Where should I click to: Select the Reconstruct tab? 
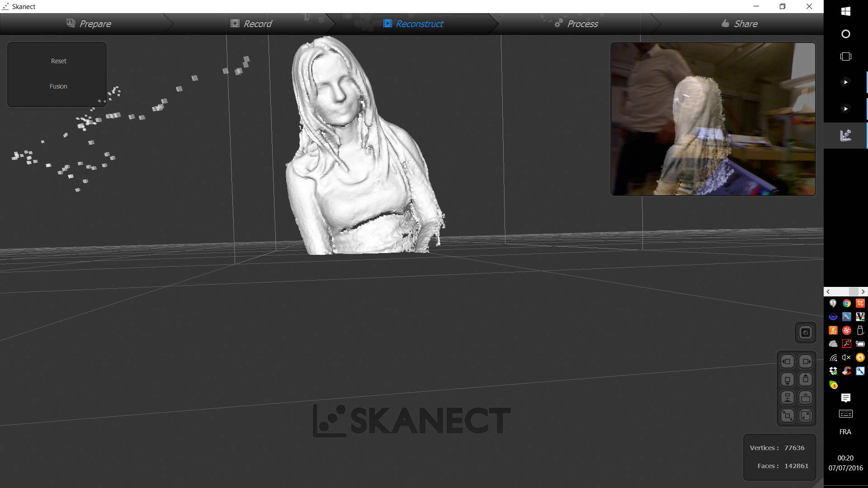[x=413, y=23]
